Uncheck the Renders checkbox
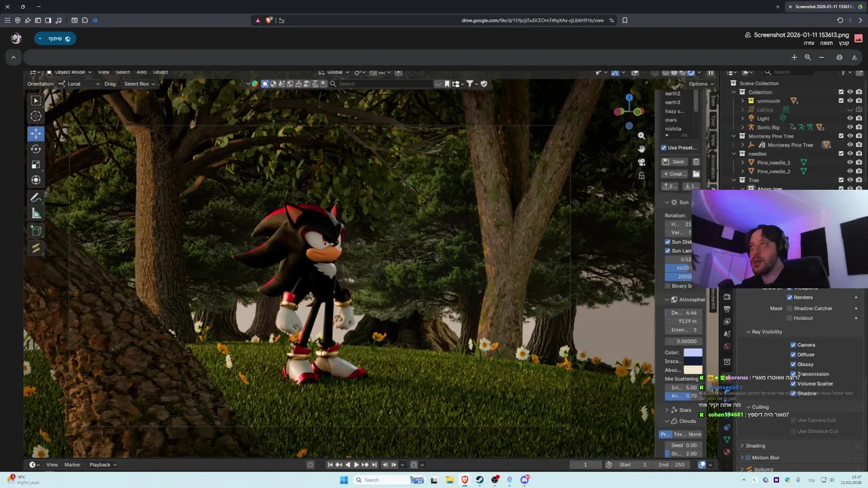 coord(789,297)
